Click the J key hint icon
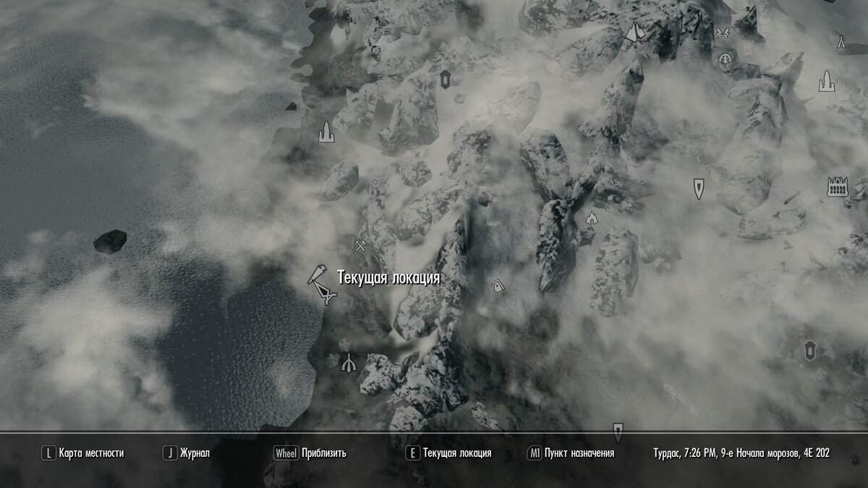The width and height of the screenshot is (868, 488). click(x=169, y=453)
